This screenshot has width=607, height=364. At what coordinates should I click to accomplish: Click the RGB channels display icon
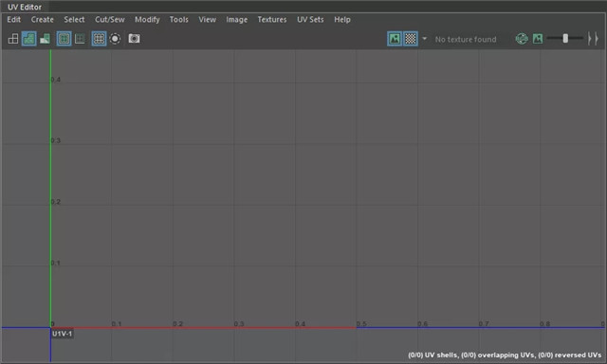coord(522,39)
